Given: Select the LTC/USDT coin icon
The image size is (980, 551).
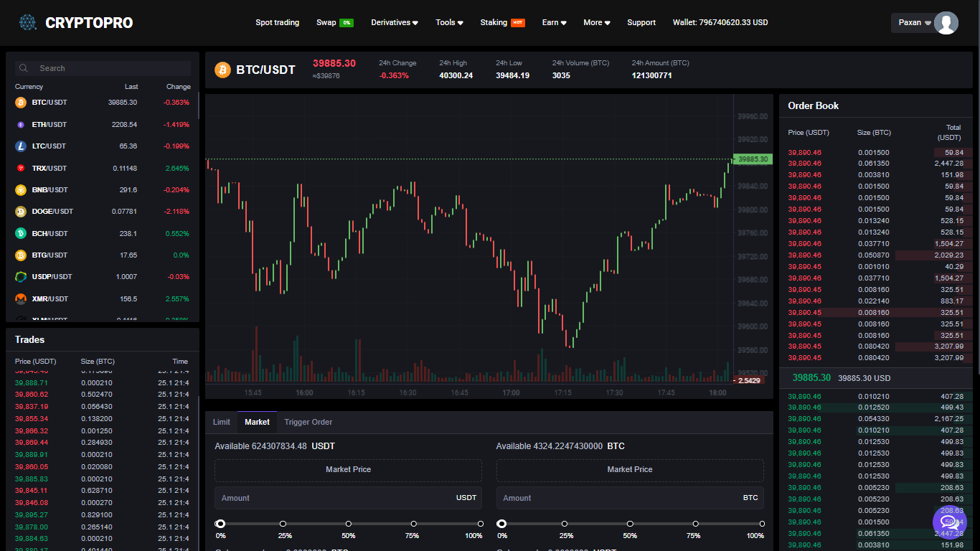Looking at the screenshot, I should (x=21, y=146).
